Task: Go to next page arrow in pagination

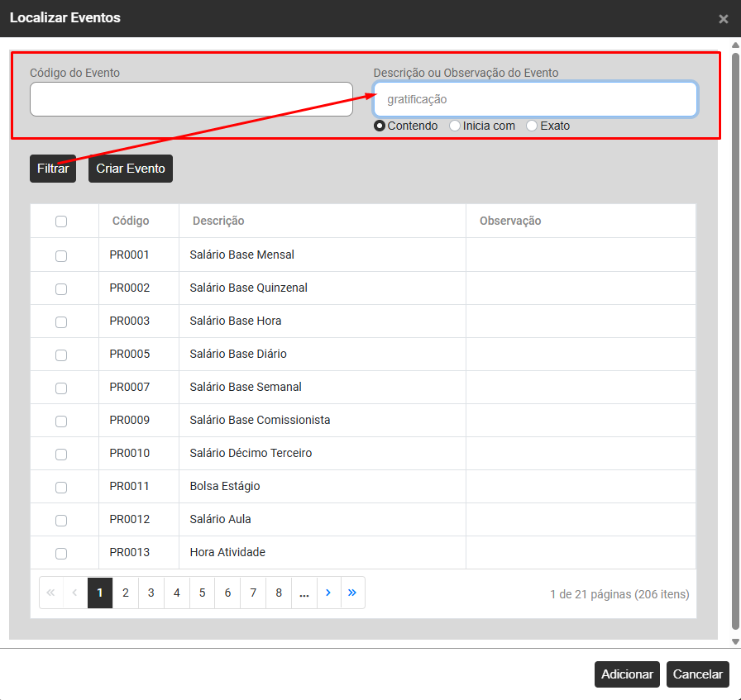Action: pos(328,593)
